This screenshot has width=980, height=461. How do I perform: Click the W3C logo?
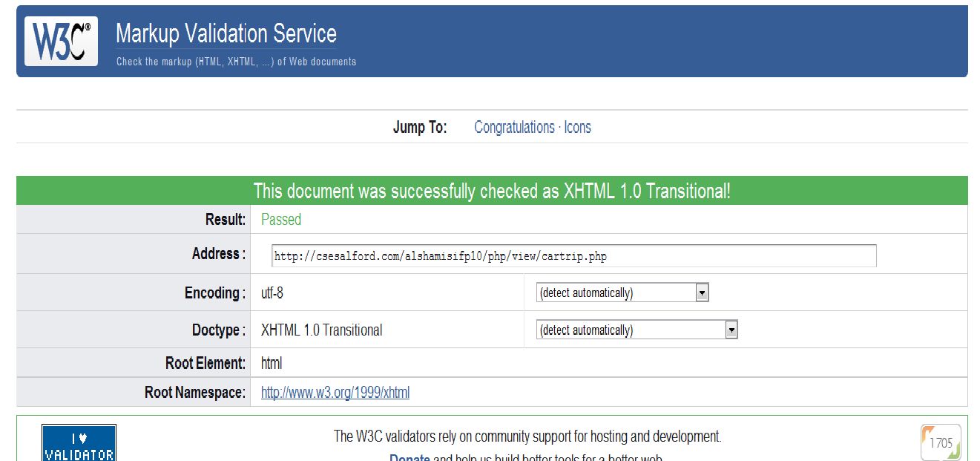tap(62, 42)
